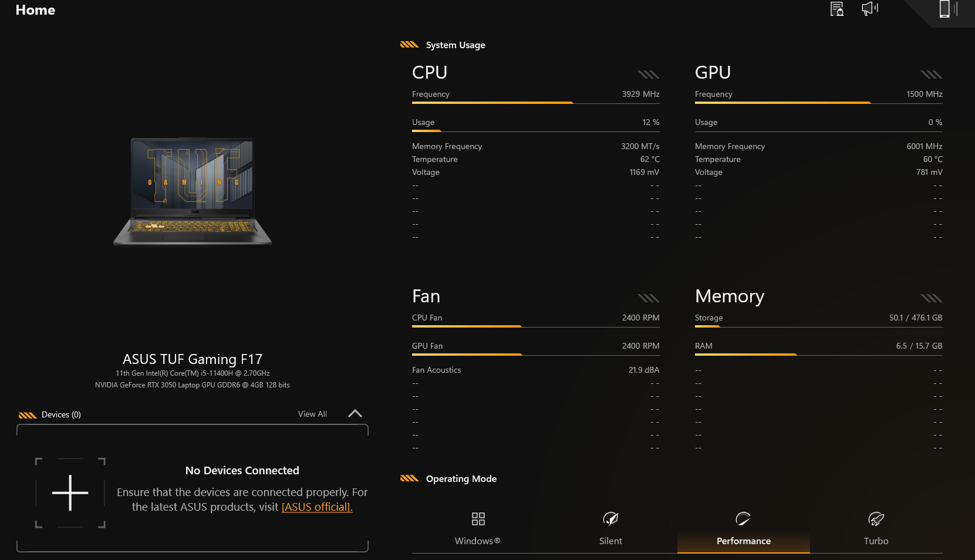Click the plus icon to add device

[x=70, y=492]
